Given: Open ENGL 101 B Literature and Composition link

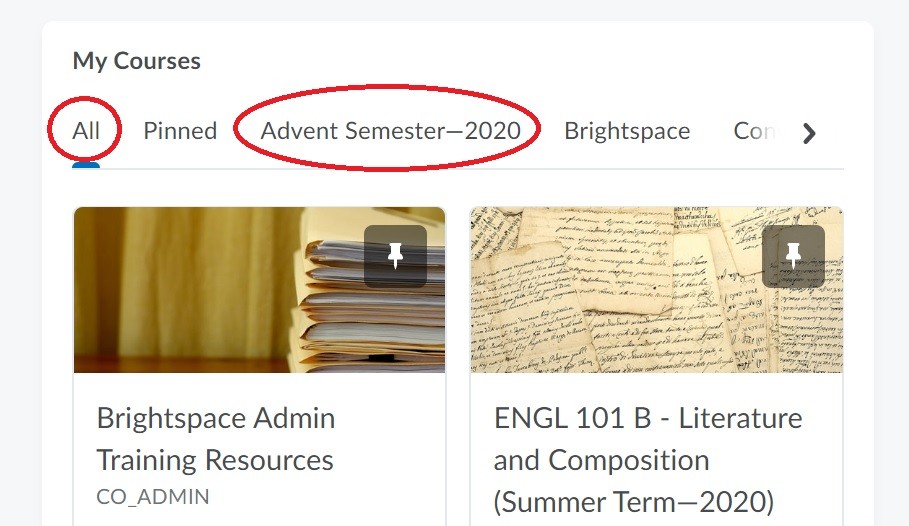Looking at the screenshot, I should 648,460.
